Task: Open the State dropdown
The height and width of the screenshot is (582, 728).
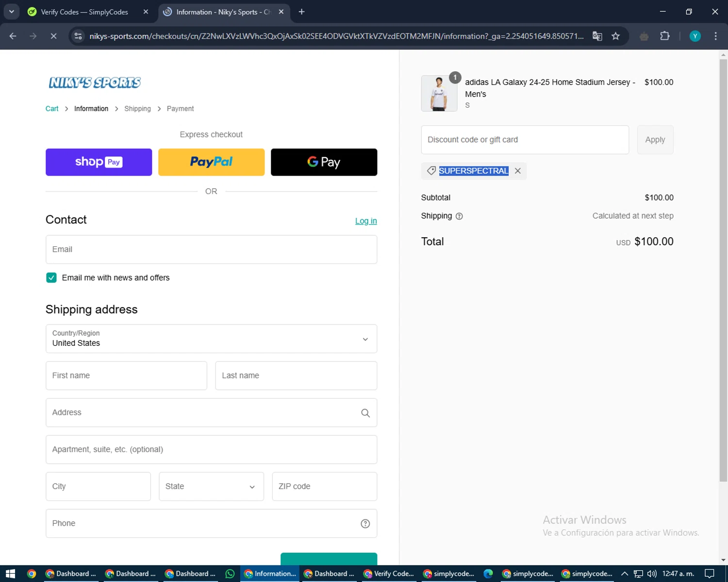Action: point(211,486)
